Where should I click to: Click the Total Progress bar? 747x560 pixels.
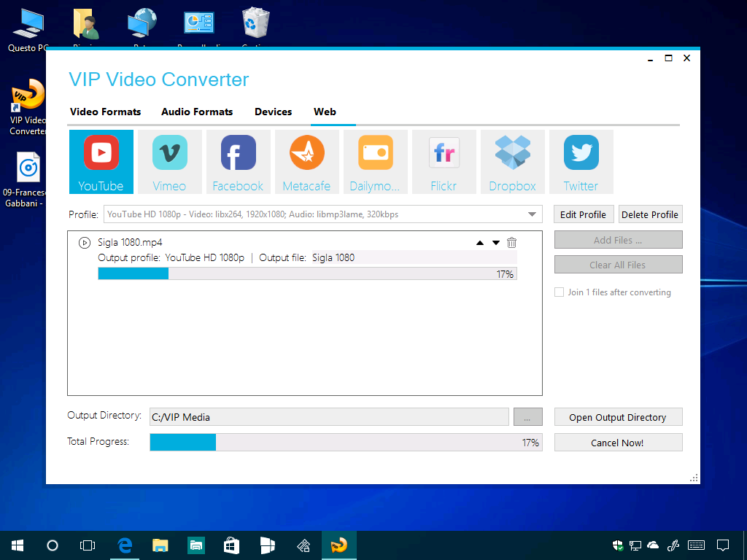(346, 443)
